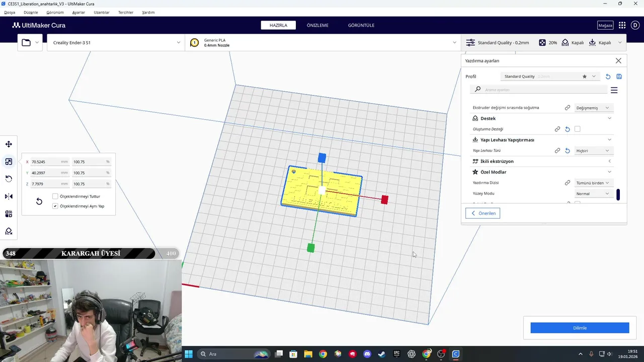This screenshot has width=644, height=362.
Task: Reset scale values with the reset arrow
Action: click(x=39, y=202)
